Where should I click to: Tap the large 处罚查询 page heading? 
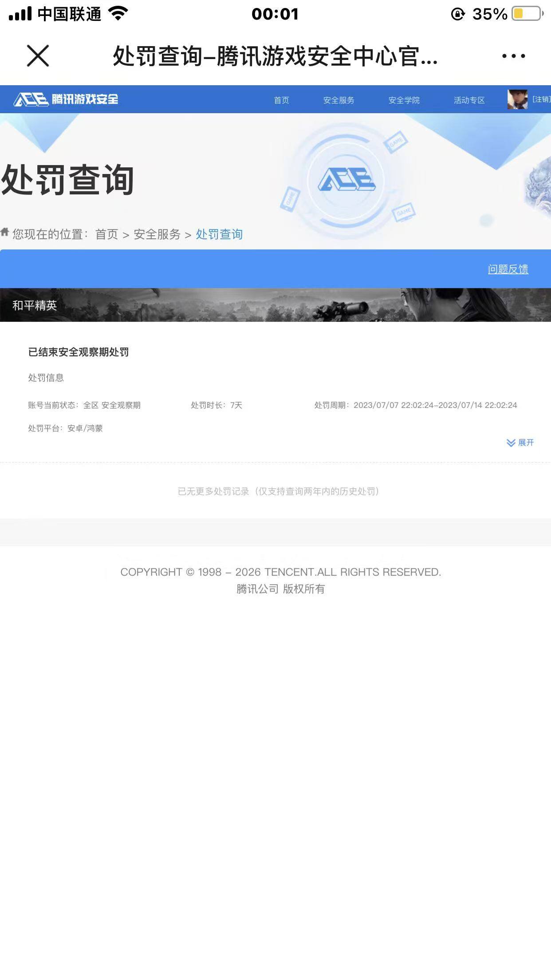pos(67,180)
